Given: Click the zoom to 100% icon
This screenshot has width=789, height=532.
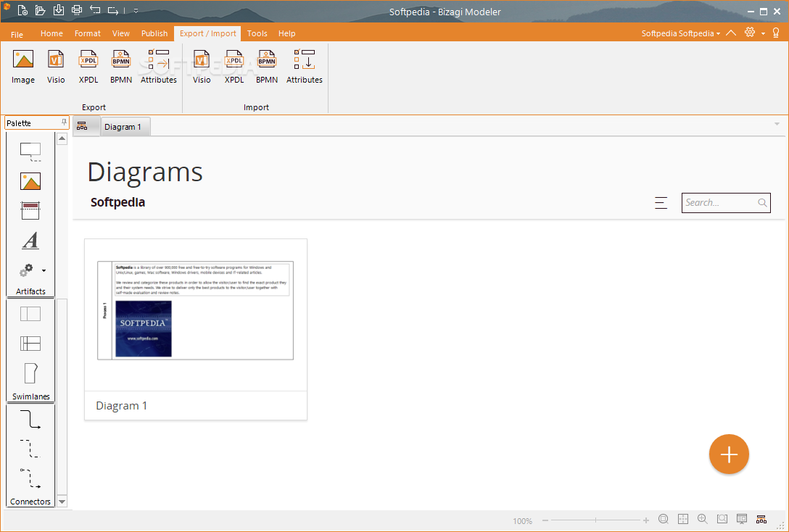Looking at the screenshot, I should point(664,519).
